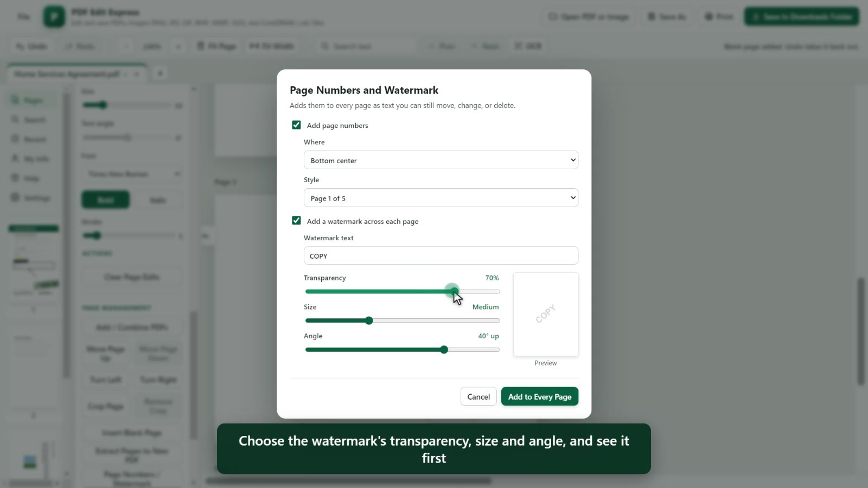868x488 pixels.
Task: Click the Add / Combine PDFs button
Action: click(132, 327)
